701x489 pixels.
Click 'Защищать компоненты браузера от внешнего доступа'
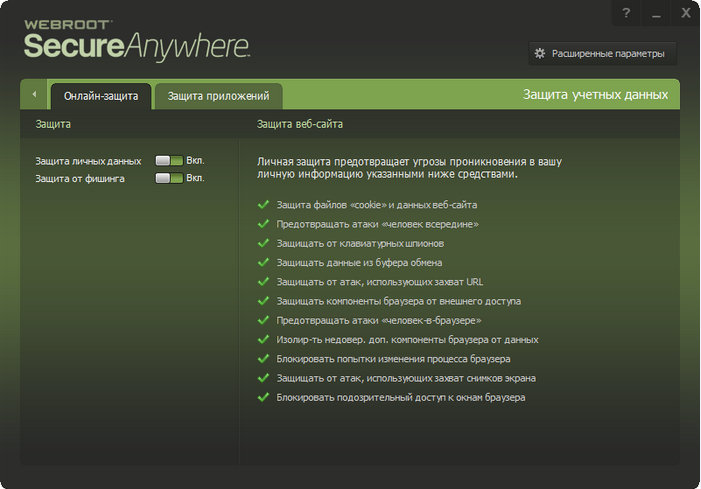pos(398,301)
